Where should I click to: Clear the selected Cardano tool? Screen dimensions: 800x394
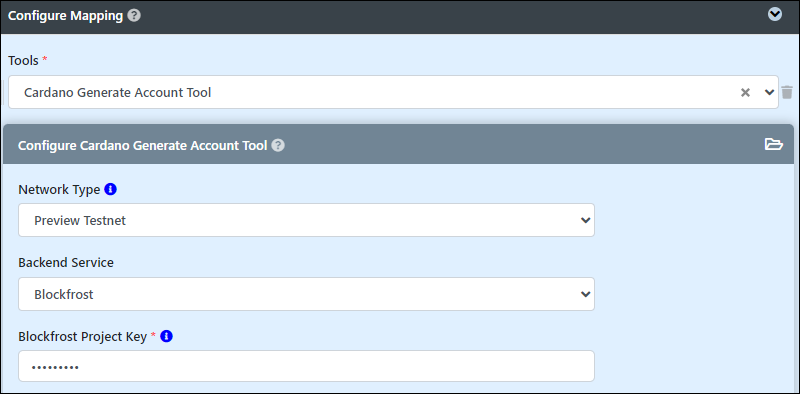coord(745,92)
